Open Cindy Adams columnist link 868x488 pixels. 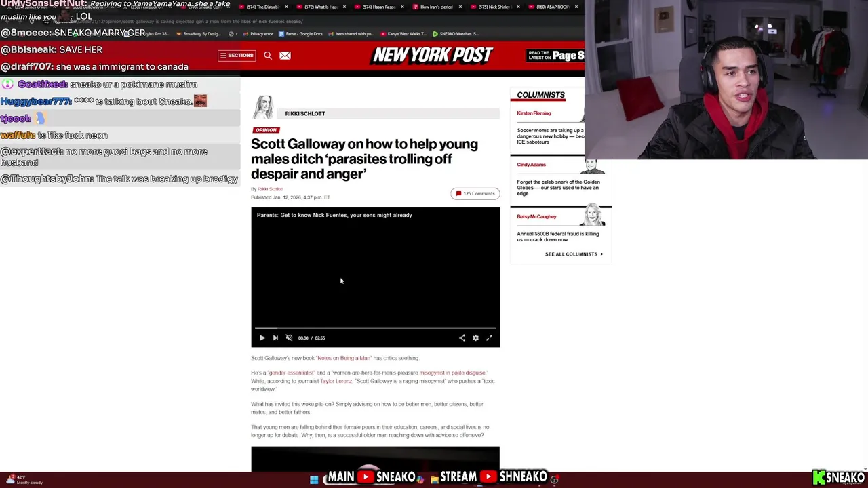click(531, 165)
